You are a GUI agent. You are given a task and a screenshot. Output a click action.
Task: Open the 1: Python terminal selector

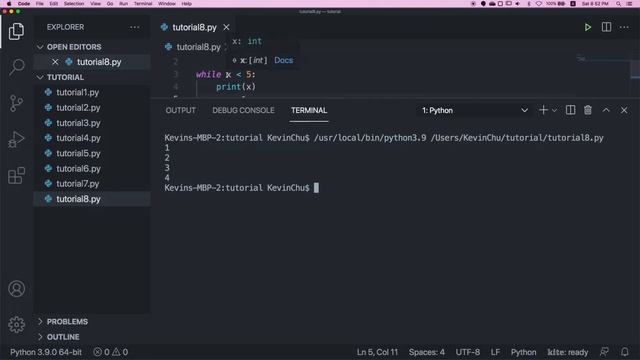[x=474, y=110]
